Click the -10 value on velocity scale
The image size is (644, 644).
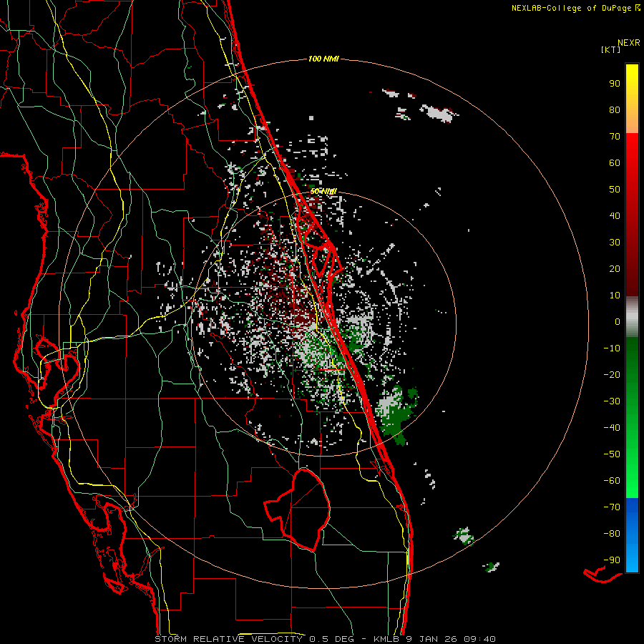612,348
